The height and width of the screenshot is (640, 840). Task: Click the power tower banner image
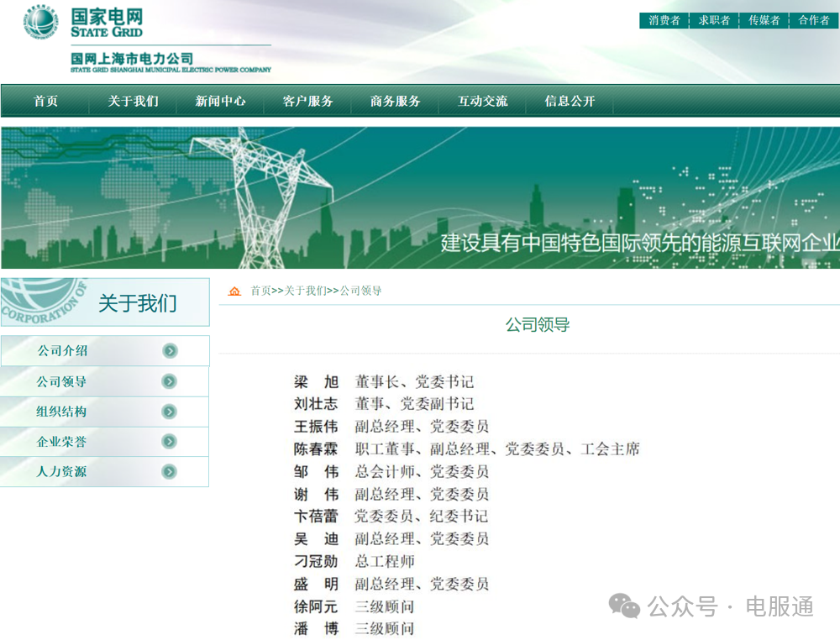[421, 197]
